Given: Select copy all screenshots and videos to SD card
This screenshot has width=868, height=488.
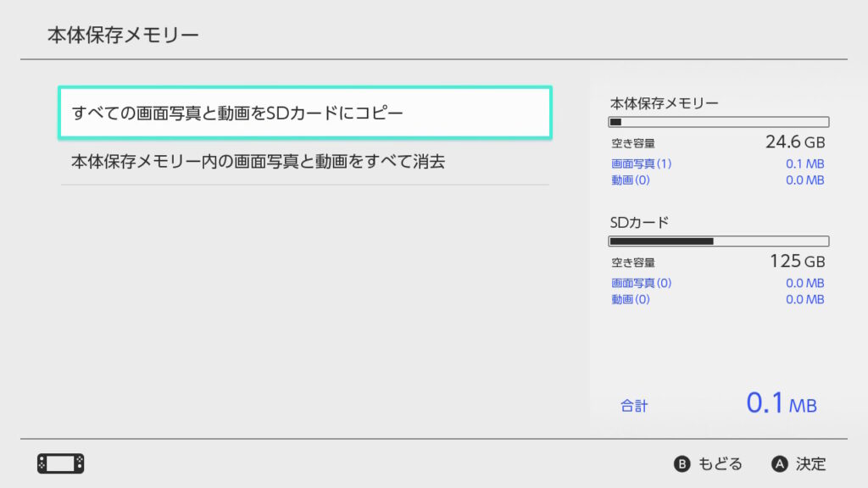Looking at the screenshot, I should point(305,113).
